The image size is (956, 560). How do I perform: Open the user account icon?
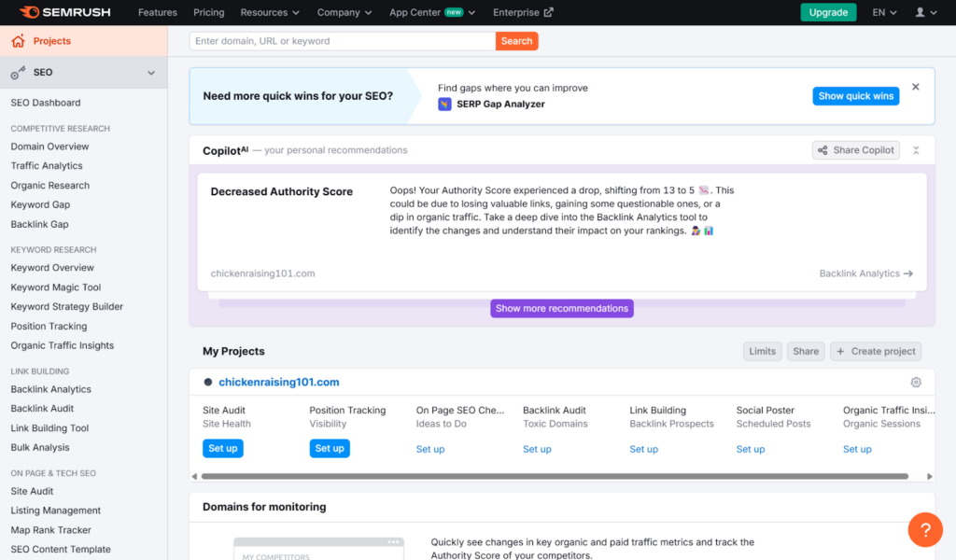pyautogui.click(x=920, y=12)
